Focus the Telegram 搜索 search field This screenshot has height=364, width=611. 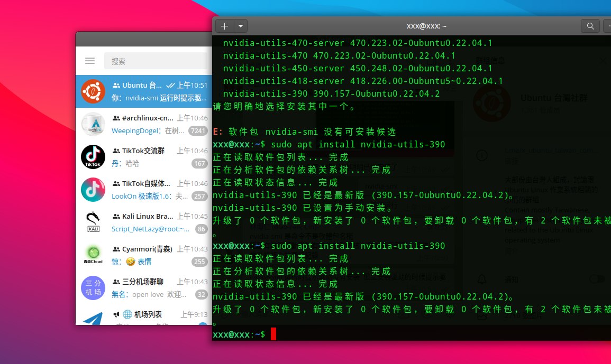coord(156,61)
